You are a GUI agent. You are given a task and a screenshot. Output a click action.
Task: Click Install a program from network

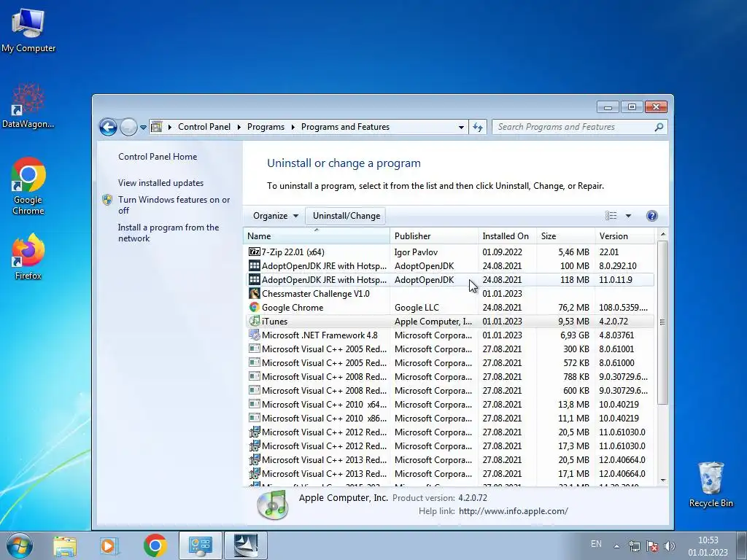tap(169, 233)
